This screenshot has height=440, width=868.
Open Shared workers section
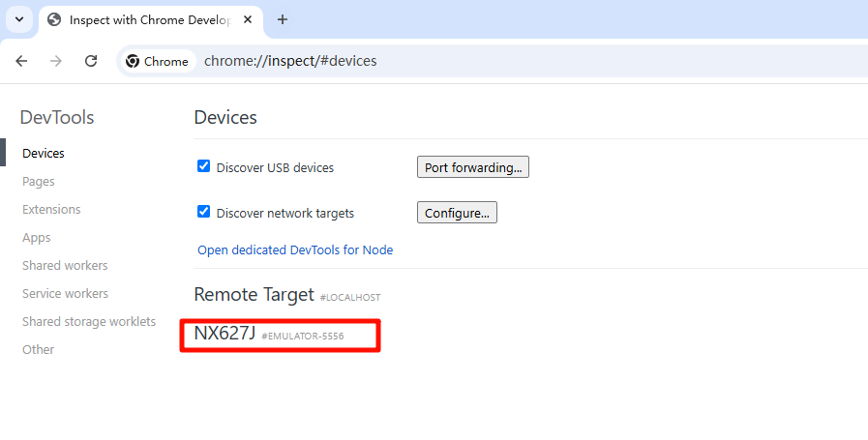(x=65, y=265)
